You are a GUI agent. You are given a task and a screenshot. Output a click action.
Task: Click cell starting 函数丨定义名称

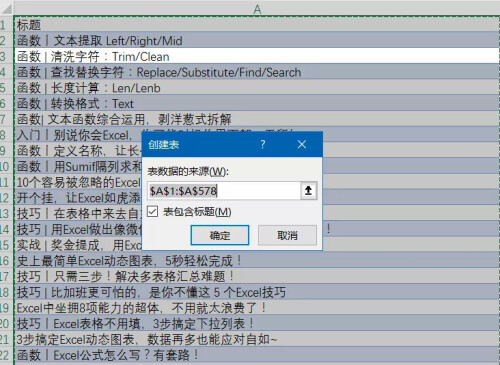point(78,151)
